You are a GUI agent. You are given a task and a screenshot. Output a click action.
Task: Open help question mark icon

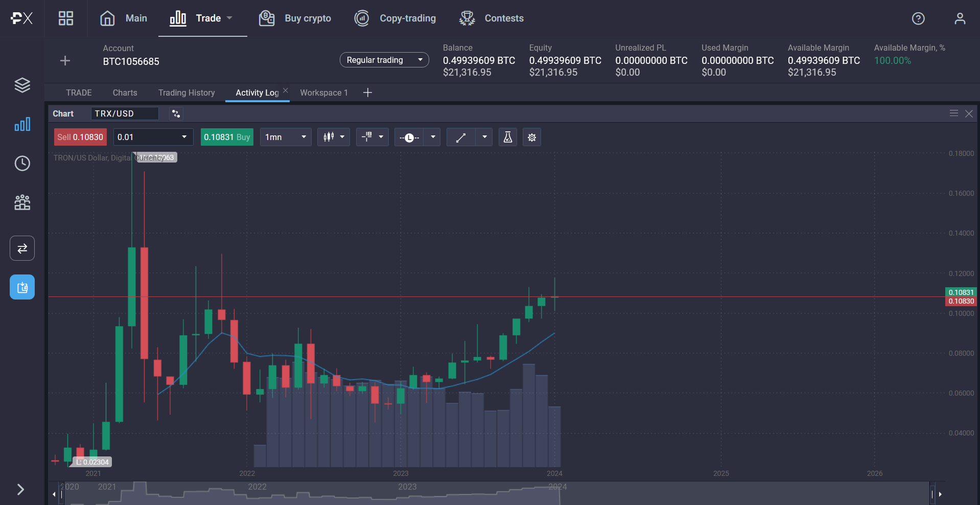tap(918, 18)
